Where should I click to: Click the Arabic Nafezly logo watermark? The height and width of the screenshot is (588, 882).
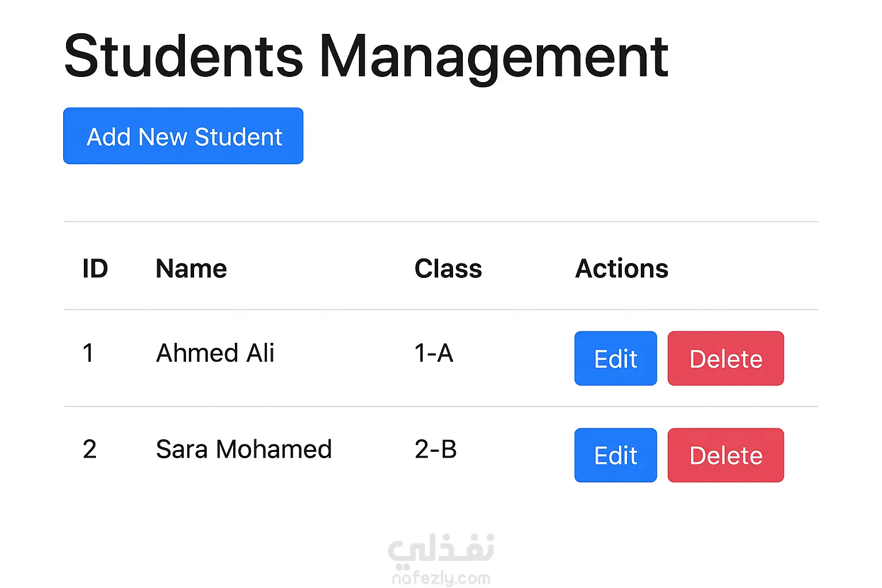pyautogui.click(x=441, y=548)
